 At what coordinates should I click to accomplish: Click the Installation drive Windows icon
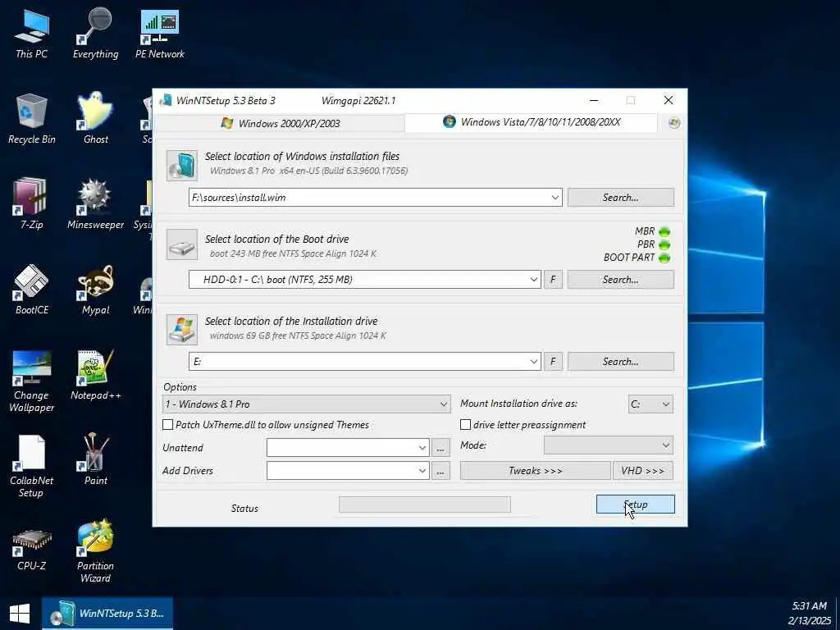pyautogui.click(x=181, y=329)
